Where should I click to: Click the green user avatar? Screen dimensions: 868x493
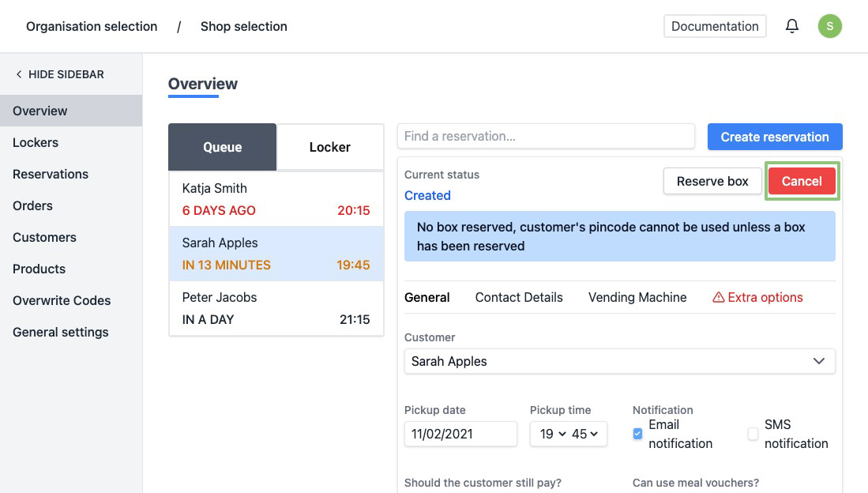(829, 26)
